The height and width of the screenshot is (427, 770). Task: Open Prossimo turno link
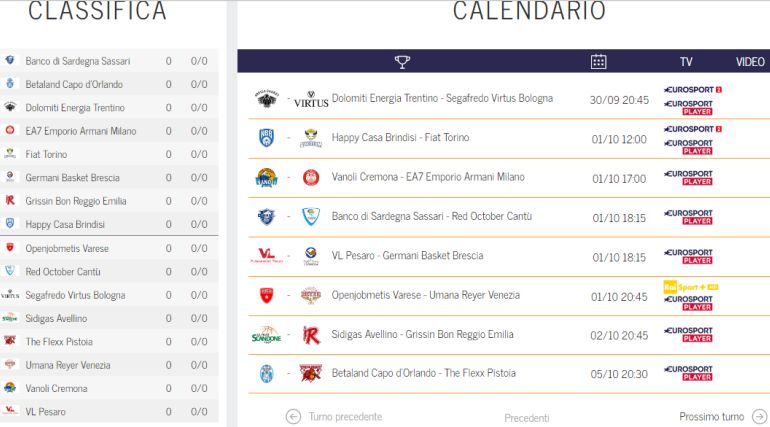(711, 416)
